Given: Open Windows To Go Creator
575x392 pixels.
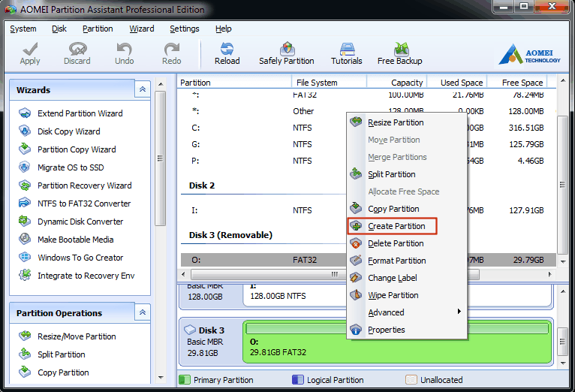Looking at the screenshot, I should tap(80, 258).
